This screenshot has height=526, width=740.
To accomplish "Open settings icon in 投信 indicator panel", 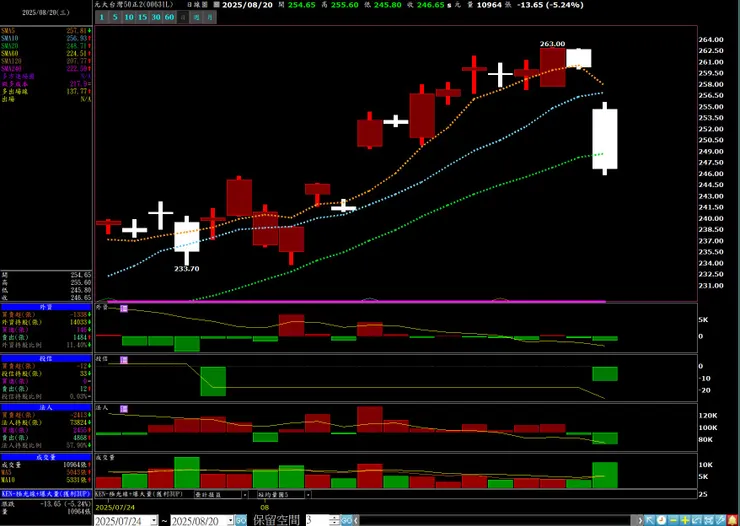I will click(124, 360).
